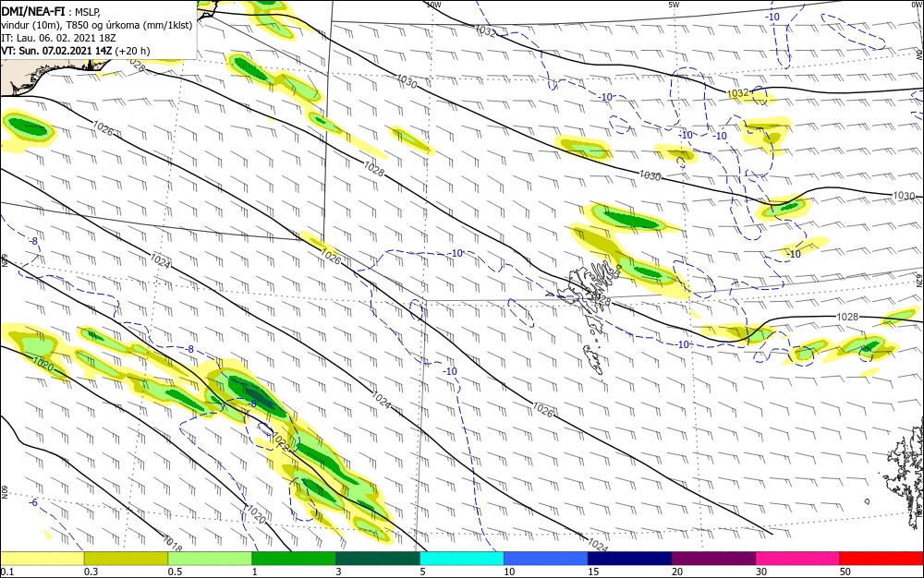
Task: Click the '5W' longitude label
Action: pyautogui.click(x=675, y=5)
